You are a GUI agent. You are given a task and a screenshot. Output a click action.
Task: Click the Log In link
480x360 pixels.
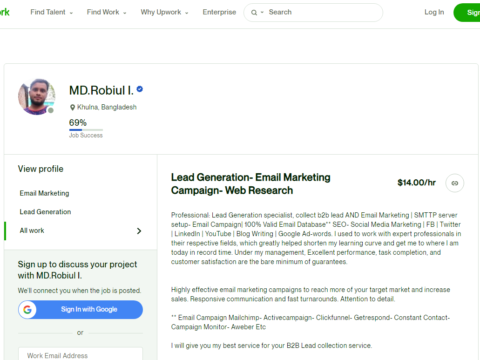pyautogui.click(x=434, y=12)
